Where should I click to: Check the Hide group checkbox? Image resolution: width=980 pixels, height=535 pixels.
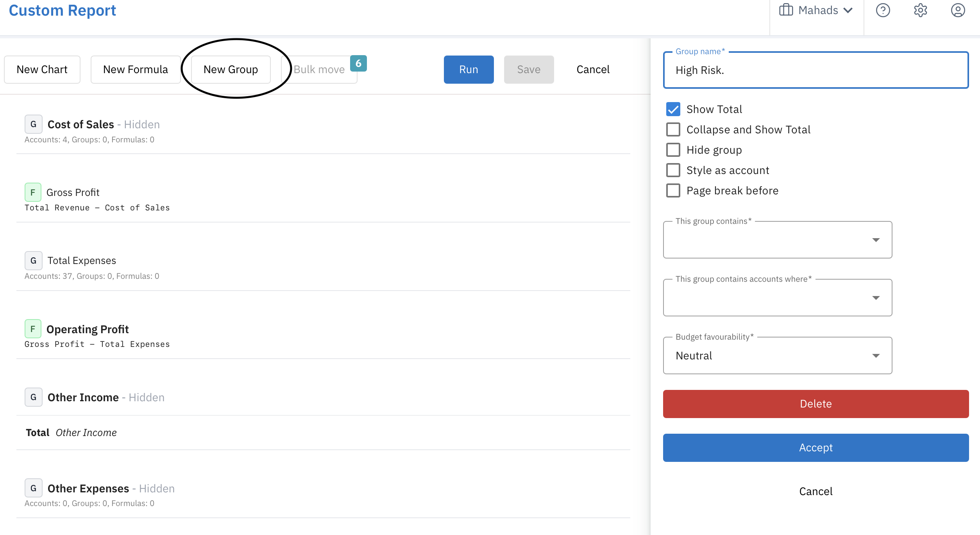[x=673, y=150]
